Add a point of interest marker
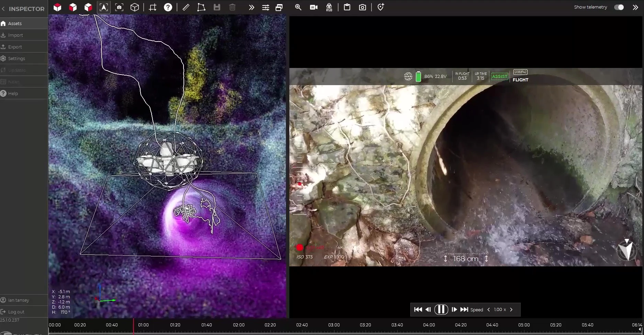 coord(380,7)
